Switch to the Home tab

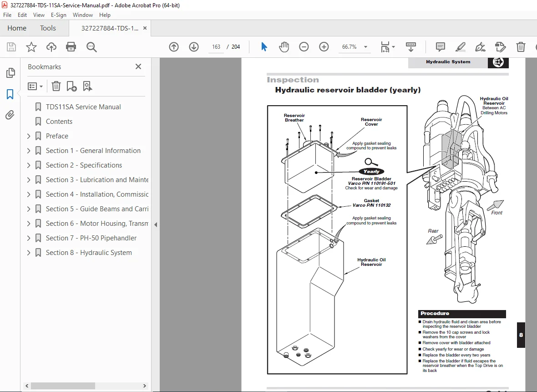[17, 28]
